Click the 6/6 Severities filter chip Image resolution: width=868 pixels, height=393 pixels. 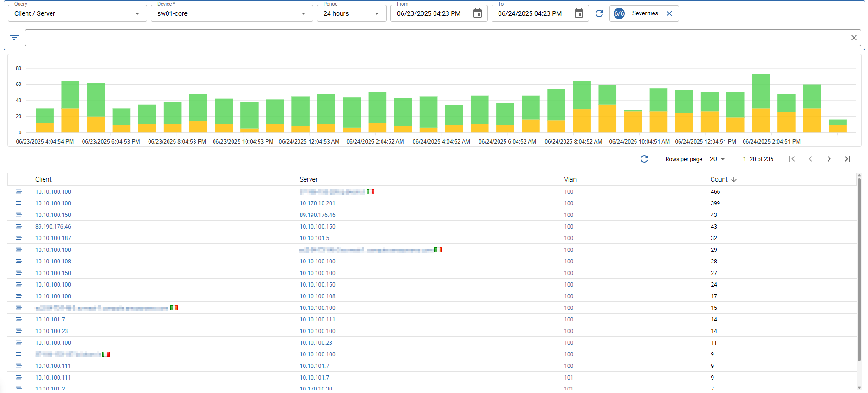pos(644,13)
